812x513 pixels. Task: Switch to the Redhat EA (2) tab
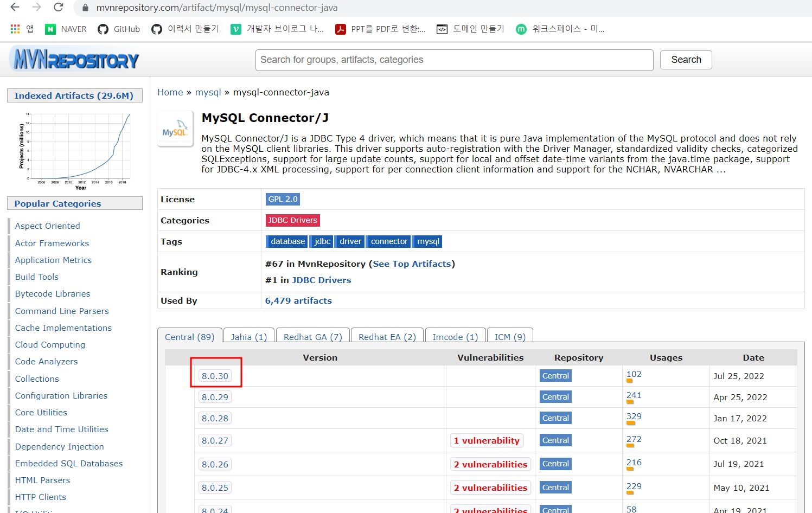(x=387, y=337)
